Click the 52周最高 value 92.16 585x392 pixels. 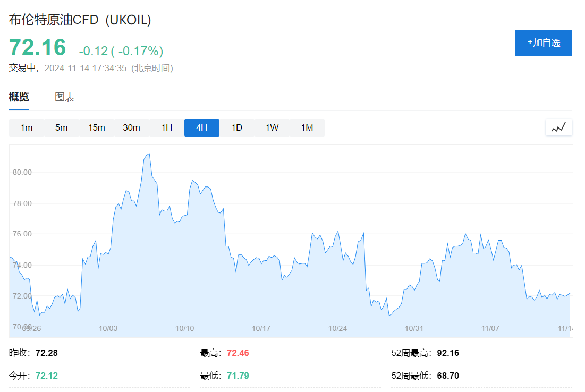coord(448,353)
